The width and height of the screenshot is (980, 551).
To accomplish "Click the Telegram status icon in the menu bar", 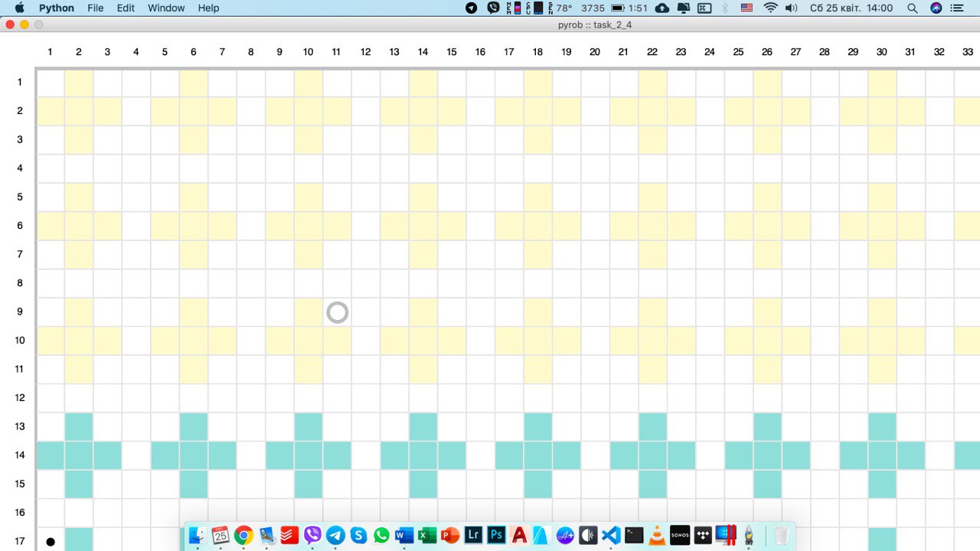I will coord(472,8).
